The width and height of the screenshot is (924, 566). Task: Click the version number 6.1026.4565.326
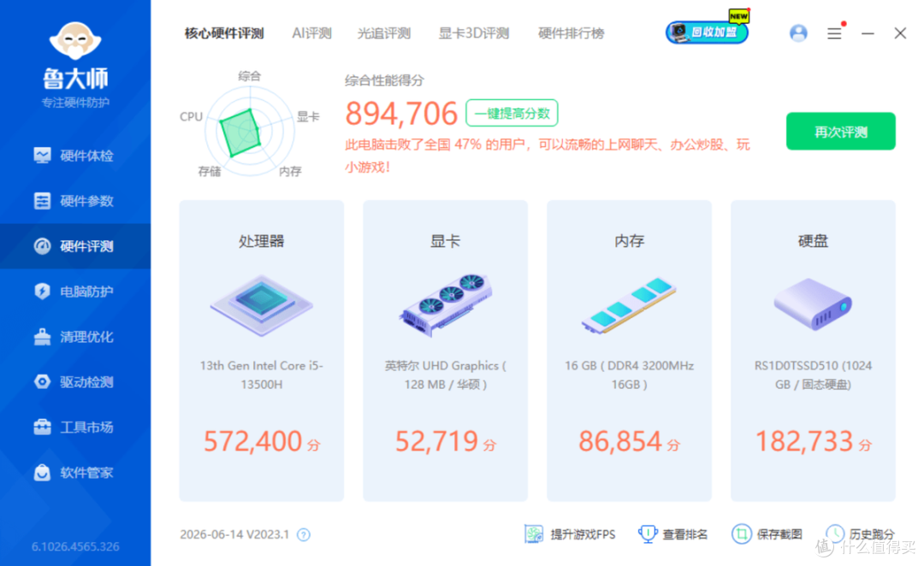(75, 546)
